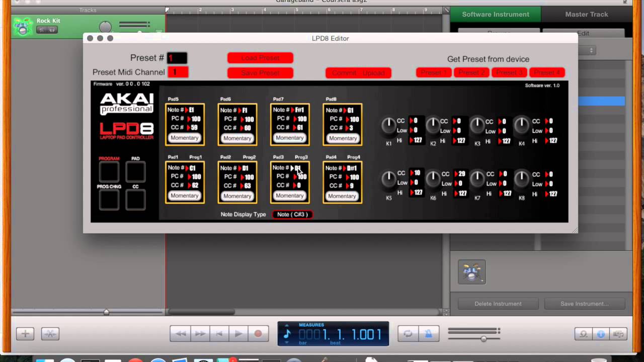The width and height of the screenshot is (644, 362).
Task: Click the LCD music note mode icon
Action: [x=287, y=334]
